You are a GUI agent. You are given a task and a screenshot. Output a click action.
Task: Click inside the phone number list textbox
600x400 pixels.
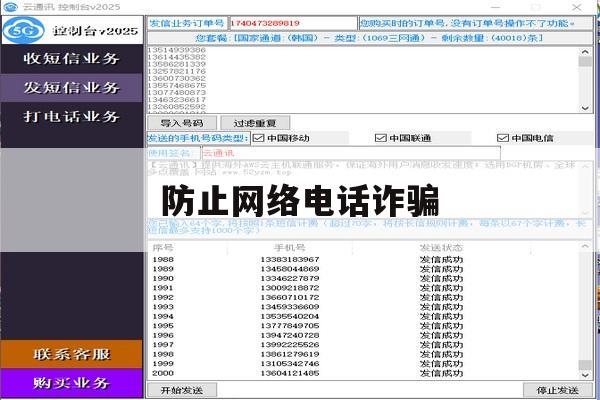tap(364, 80)
